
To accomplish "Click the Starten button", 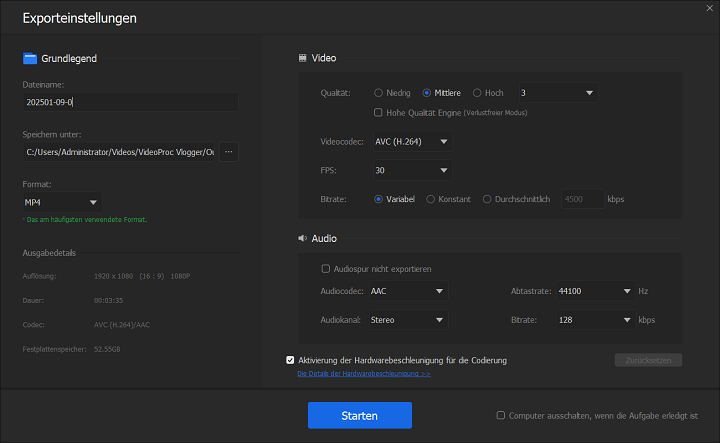I will pyautogui.click(x=359, y=415).
